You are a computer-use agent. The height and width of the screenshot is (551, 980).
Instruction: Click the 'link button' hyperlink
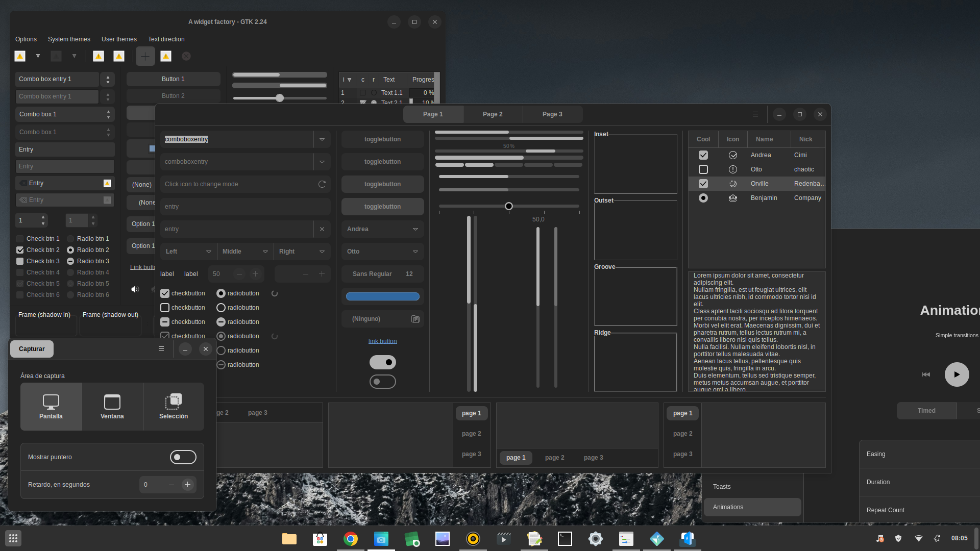[x=383, y=341]
